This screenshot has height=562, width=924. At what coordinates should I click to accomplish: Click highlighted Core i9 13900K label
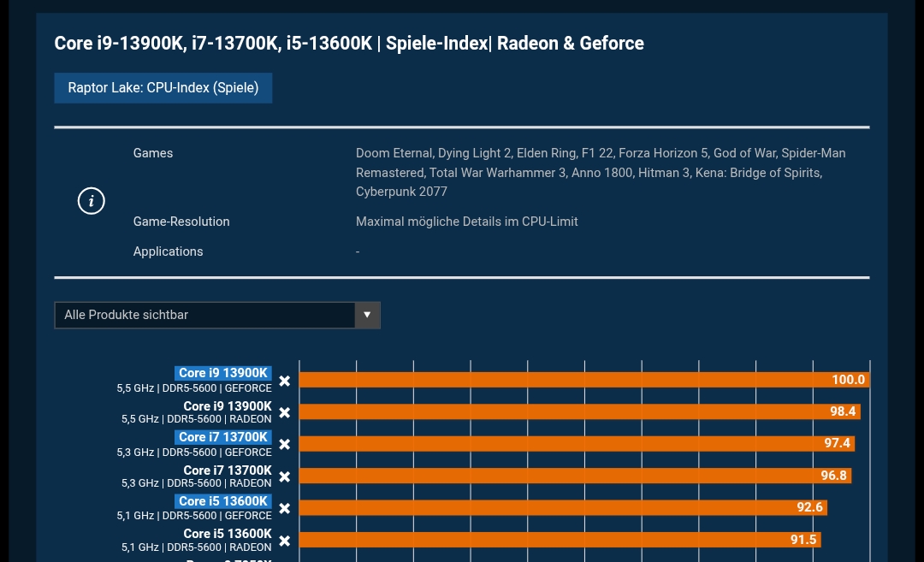click(x=222, y=373)
